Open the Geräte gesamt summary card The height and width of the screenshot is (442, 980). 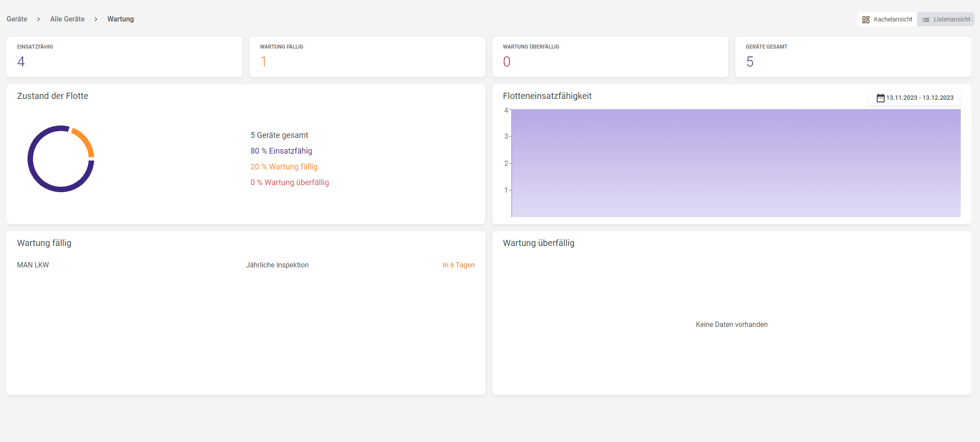(x=853, y=57)
